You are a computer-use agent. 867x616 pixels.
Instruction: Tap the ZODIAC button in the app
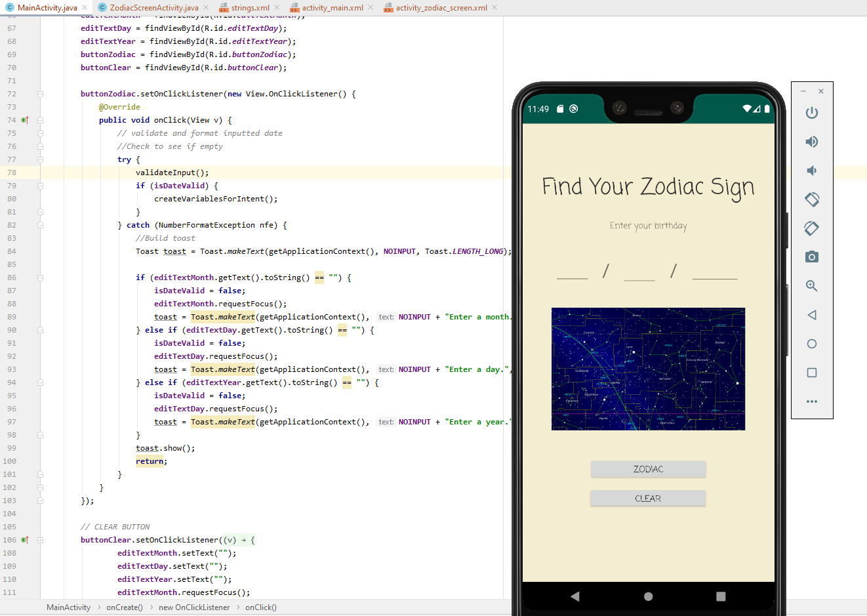(x=648, y=469)
